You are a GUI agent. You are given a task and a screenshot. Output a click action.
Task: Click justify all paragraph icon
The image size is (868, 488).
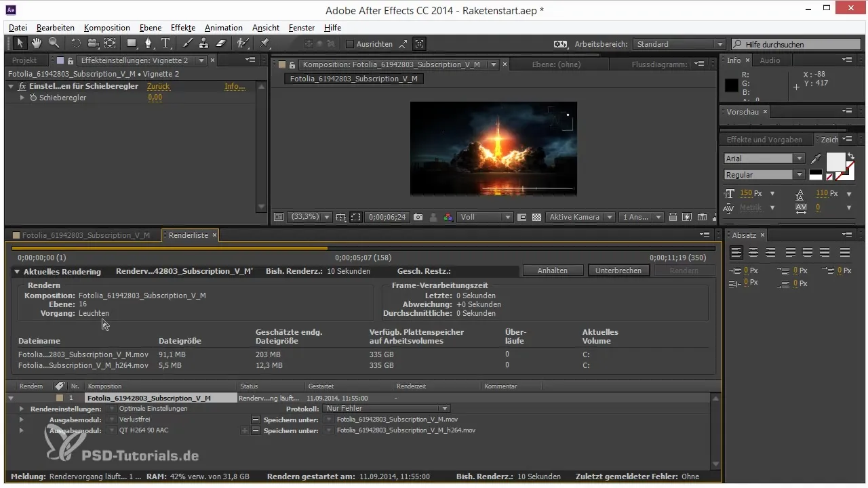pyautogui.click(x=845, y=252)
